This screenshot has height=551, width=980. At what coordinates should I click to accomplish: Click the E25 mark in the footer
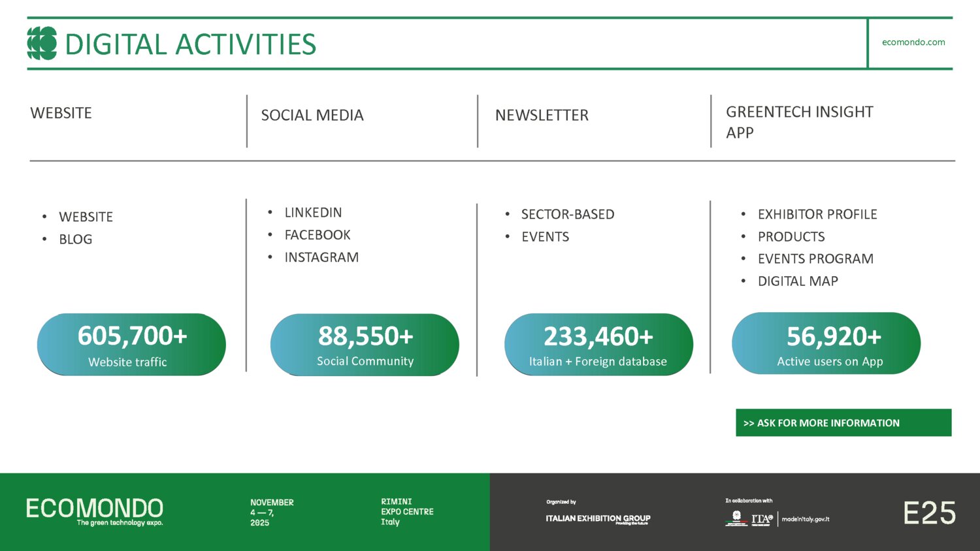pos(929,513)
